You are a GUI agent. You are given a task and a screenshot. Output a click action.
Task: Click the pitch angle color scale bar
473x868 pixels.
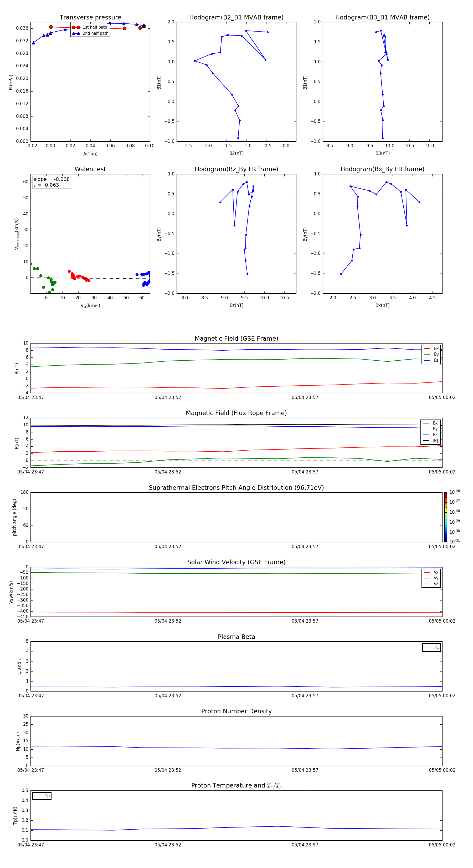(x=446, y=517)
